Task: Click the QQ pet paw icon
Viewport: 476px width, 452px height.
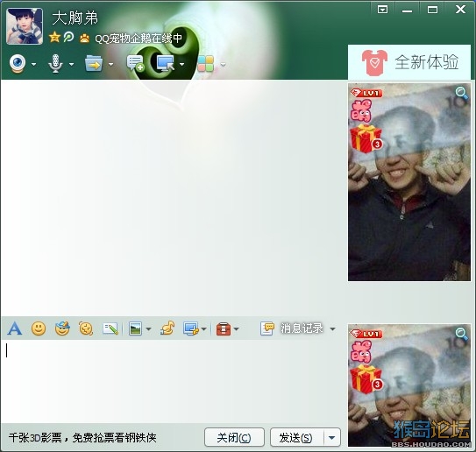Action: pos(85,39)
